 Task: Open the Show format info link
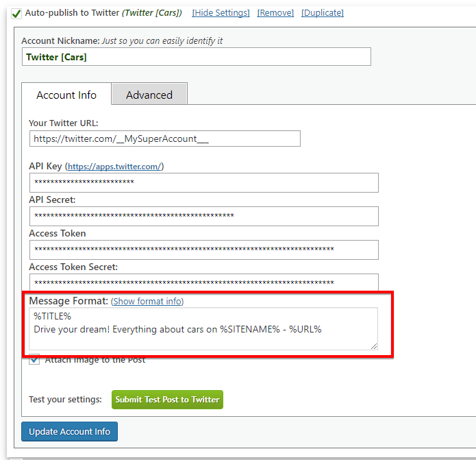pyautogui.click(x=147, y=301)
